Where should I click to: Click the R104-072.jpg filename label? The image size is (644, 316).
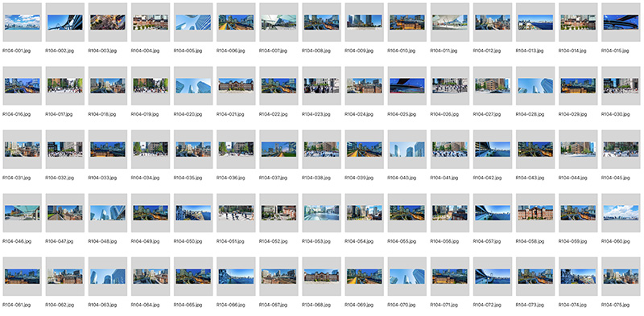click(x=487, y=305)
